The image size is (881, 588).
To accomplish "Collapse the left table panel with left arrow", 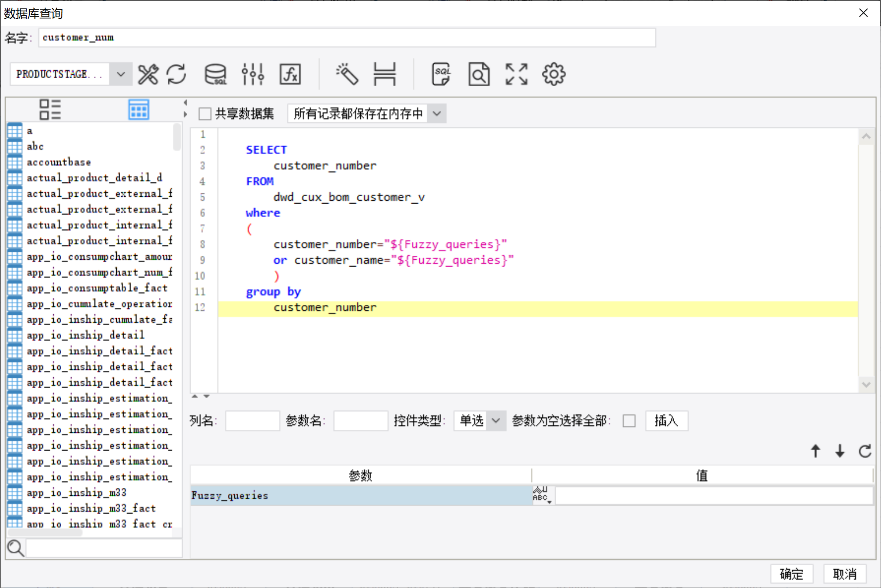I will coord(185,103).
